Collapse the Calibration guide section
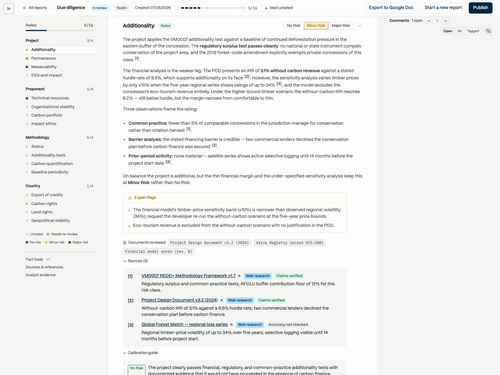The image size is (500, 375). [x=140, y=353]
